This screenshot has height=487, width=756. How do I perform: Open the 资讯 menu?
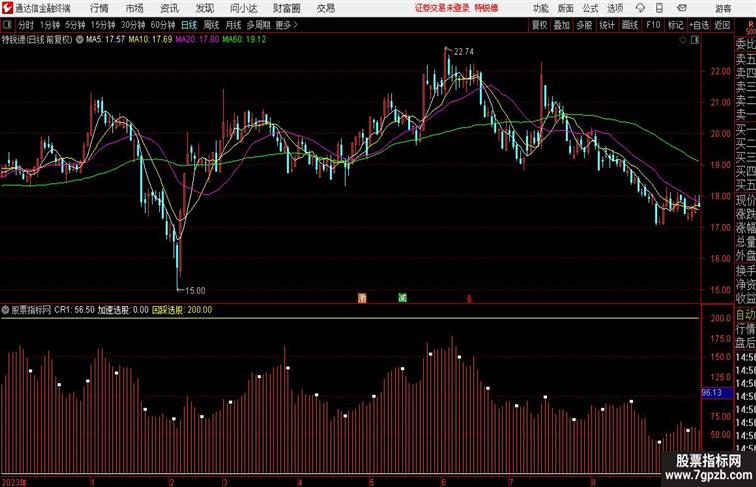(x=169, y=8)
